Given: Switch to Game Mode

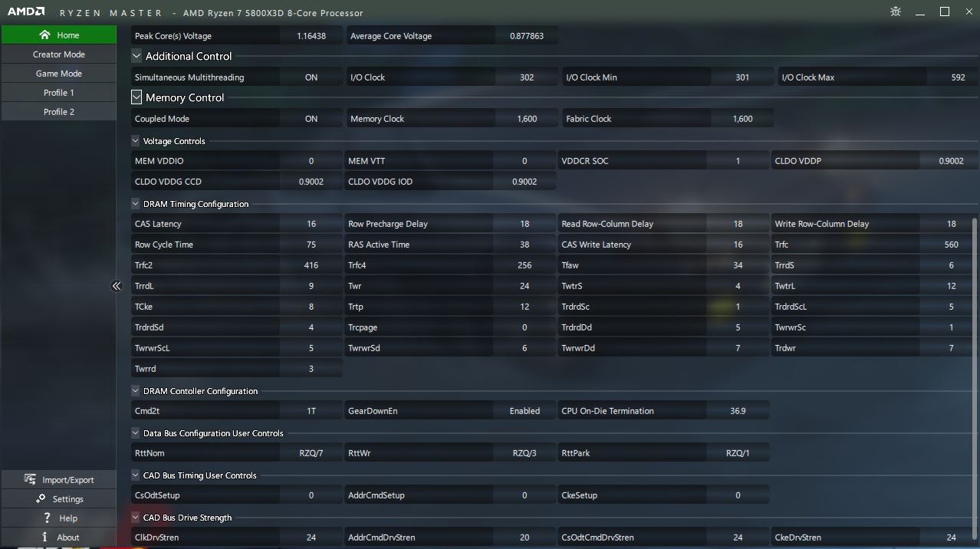Looking at the screenshot, I should (x=59, y=74).
